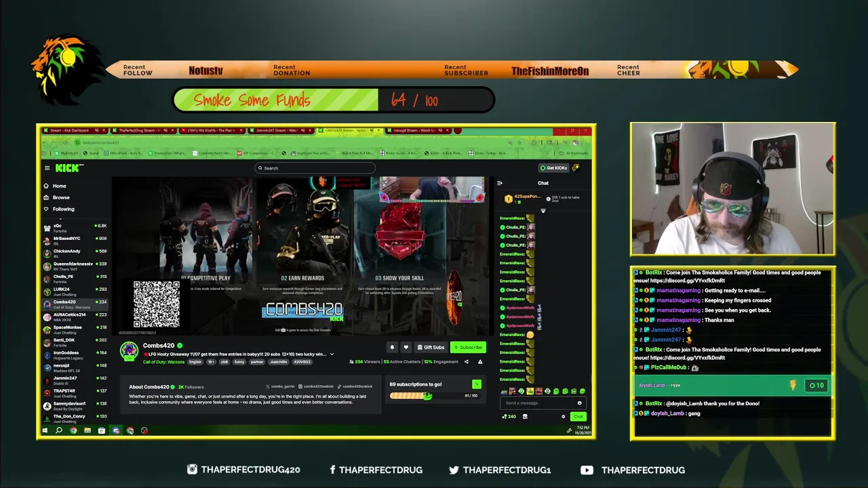Open the Windows Start menu
868x488 pixels.
click(45, 430)
